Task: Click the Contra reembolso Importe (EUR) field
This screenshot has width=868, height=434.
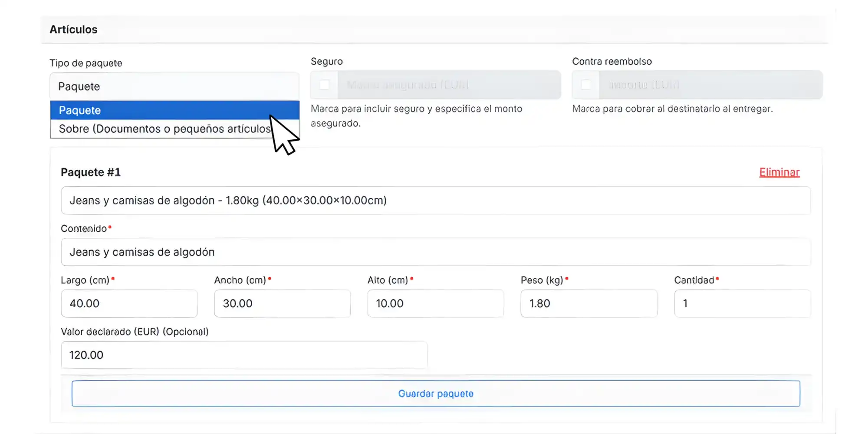Action: pyautogui.click(x=710, y=85)
